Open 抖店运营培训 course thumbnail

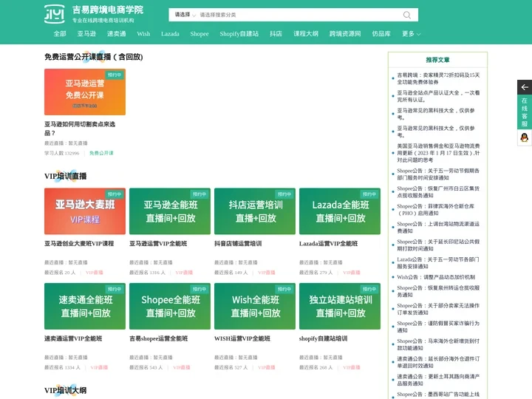(x=255, y=211)
